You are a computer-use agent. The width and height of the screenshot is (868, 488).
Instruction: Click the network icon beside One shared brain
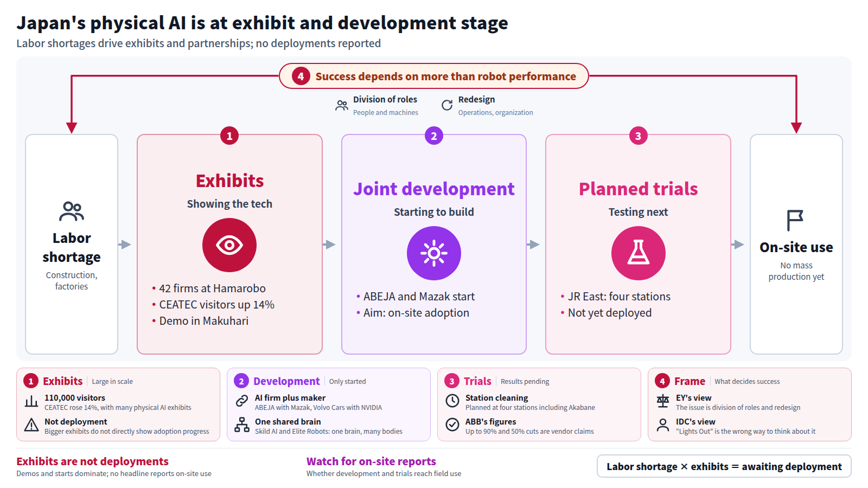242,425
